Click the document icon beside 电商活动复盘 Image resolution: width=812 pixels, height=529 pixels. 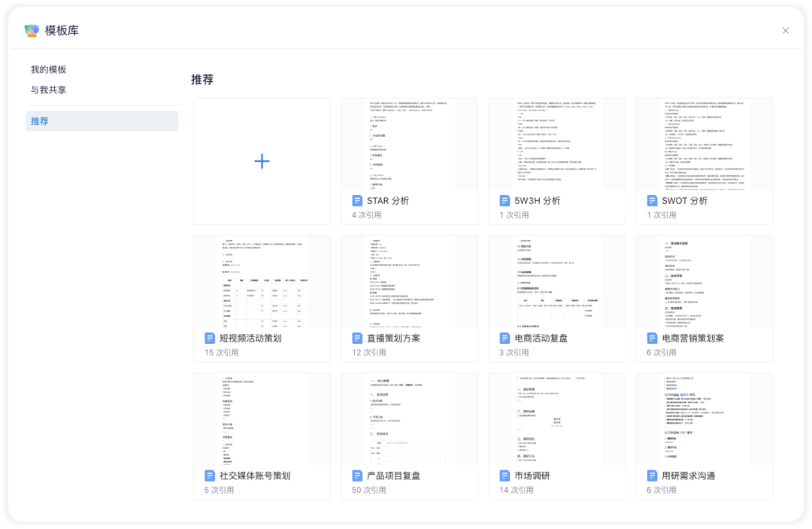(504, 338)
